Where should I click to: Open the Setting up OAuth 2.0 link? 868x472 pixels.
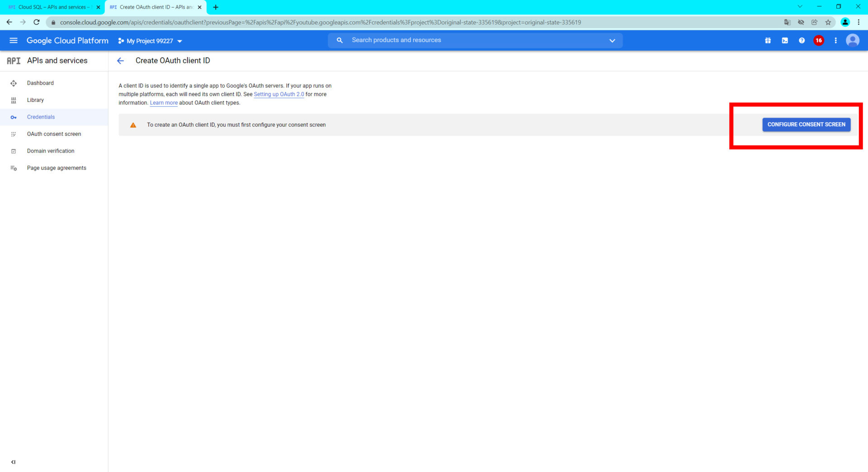tap(279, 94)
